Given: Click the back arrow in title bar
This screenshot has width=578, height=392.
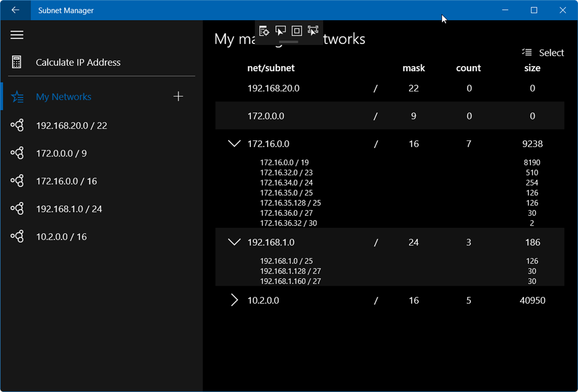Looking at the screenshot, I should point(16,10).
